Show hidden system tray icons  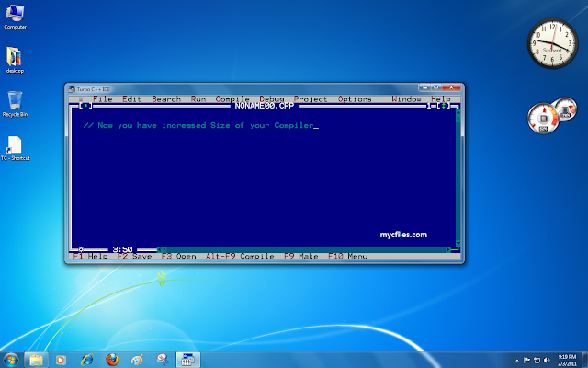517,361
